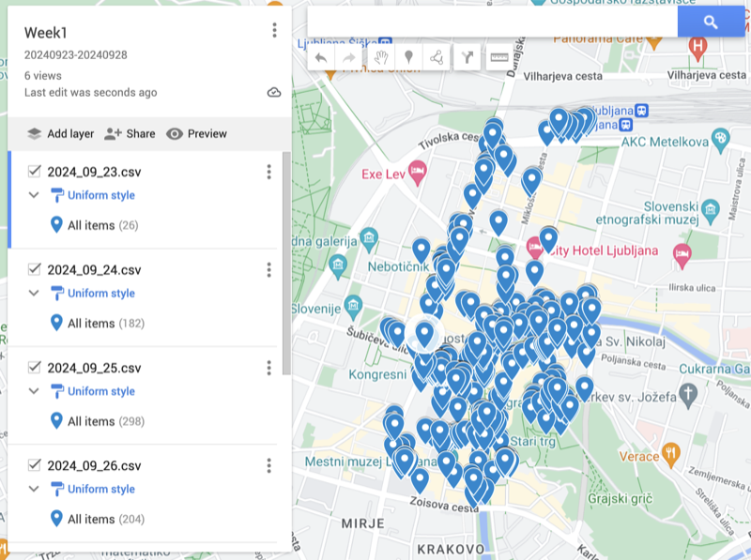Select the Draw a line tool
The width and height of the screenshot is (751, 560).
[437, 57]
